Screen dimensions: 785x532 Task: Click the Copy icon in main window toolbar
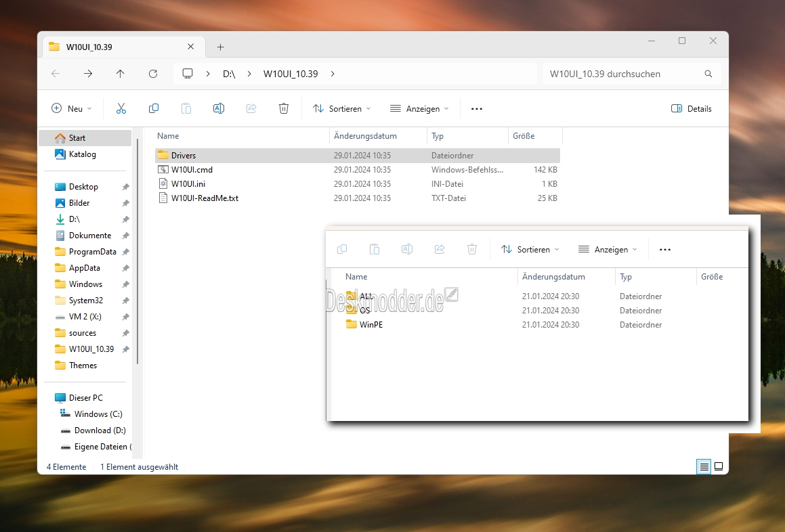[154, 108]
